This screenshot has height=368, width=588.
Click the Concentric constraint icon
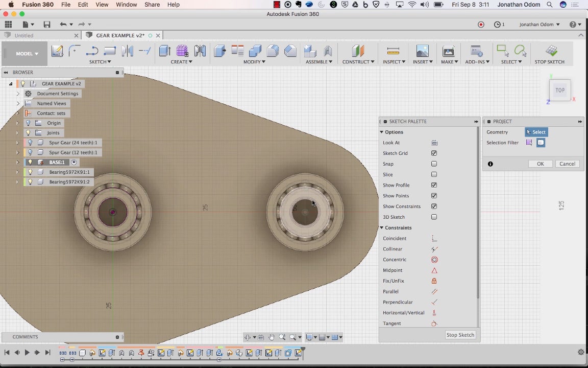(434, 260)
